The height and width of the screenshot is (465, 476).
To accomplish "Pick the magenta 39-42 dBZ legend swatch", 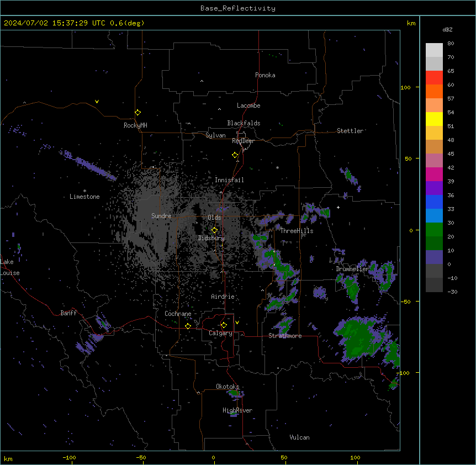I will (434, 175).
